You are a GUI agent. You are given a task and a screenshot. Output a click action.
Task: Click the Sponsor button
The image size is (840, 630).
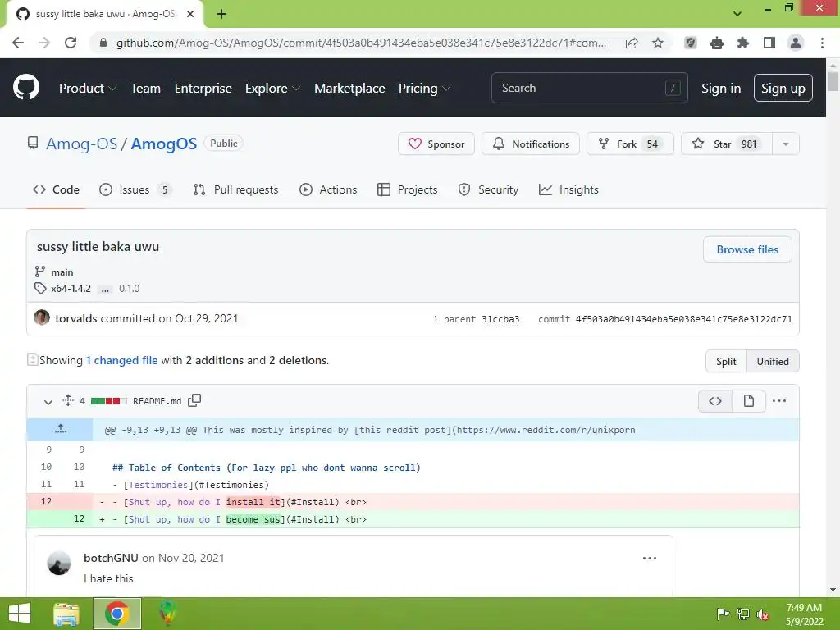[436, 144]
